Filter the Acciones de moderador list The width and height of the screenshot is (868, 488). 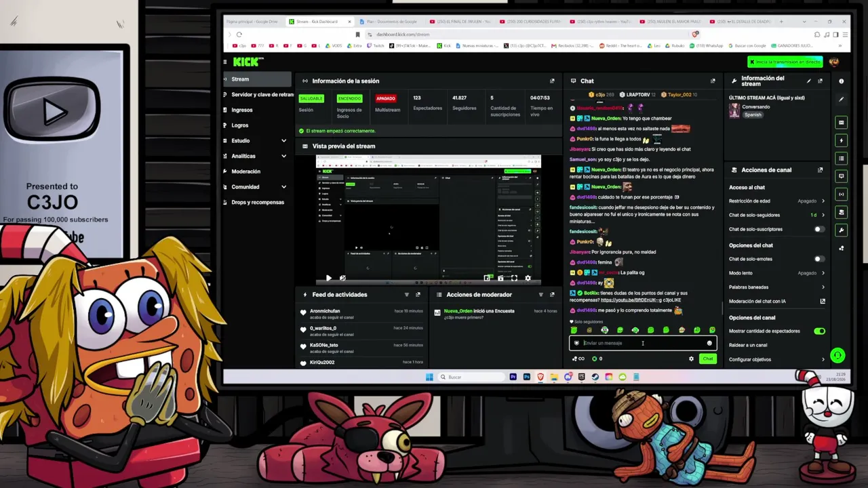540,295
